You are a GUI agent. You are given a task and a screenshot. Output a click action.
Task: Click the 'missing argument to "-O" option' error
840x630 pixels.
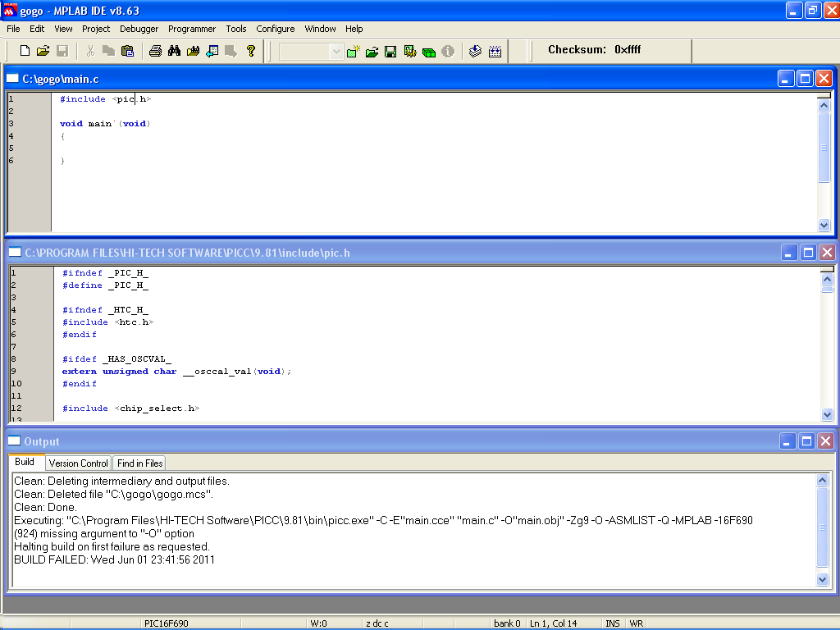[x=104, y=533]
